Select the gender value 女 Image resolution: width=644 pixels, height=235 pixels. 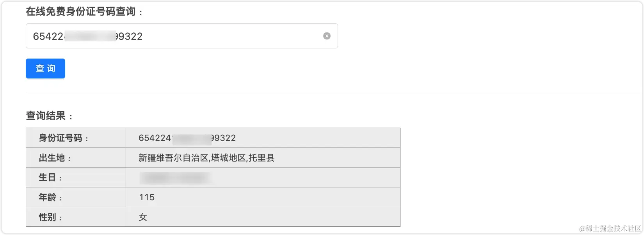coord(143,217)
